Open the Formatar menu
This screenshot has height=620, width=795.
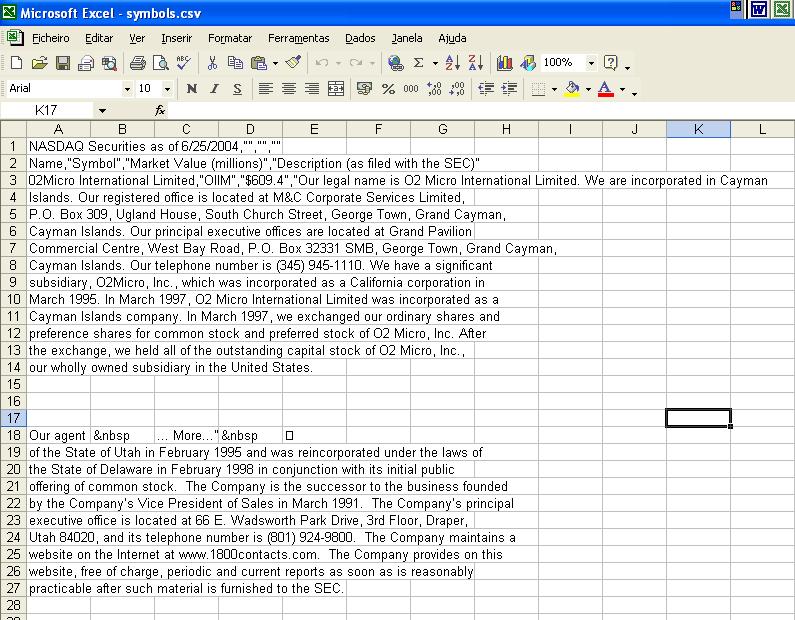tap(230, 38)
